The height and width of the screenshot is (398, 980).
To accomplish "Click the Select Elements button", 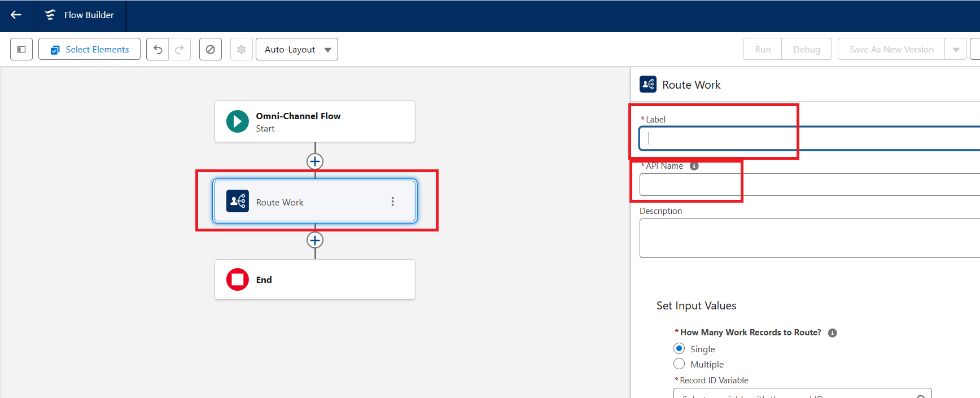I will click(x=90, y=50).
